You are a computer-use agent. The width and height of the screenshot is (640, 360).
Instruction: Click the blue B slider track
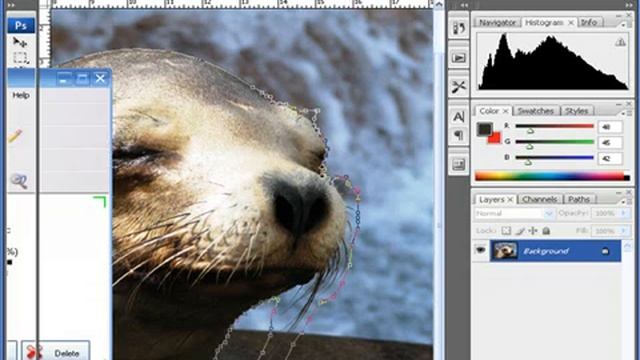point(554,157)
